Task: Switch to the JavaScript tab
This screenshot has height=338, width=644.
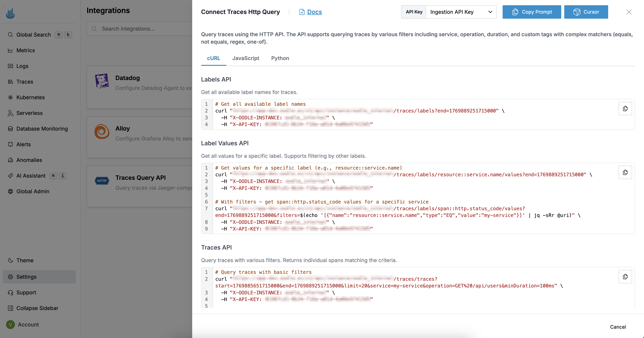Action: pyautogui.click(x=245, y=58)
